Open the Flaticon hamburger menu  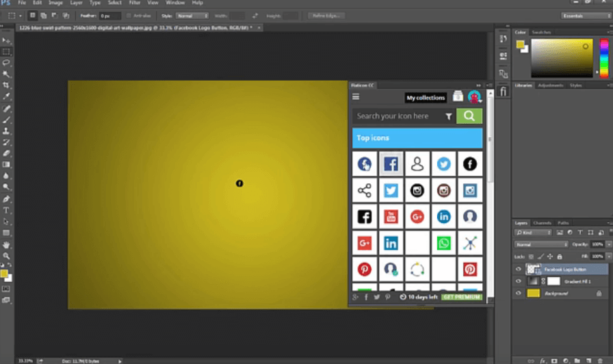(x=356, y=96)
